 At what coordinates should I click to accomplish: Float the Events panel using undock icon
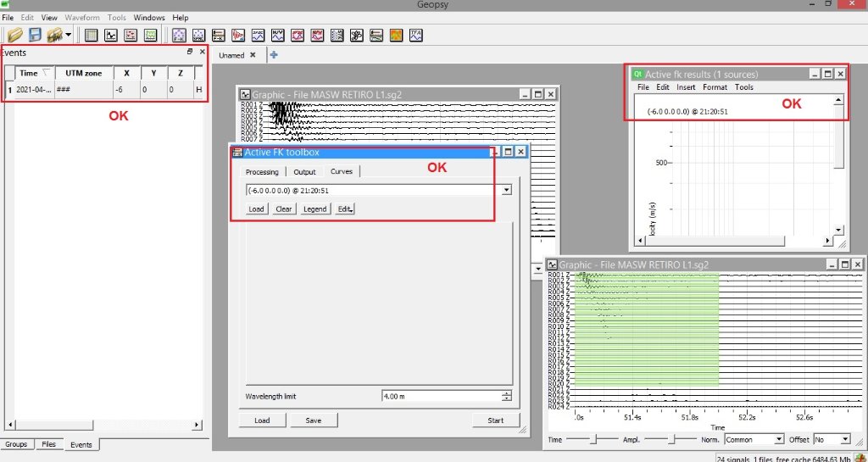pyautogui.click(x=190, y=52)
